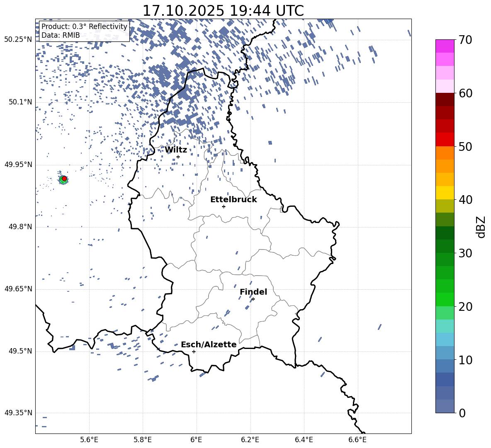Screen dimensions: 491x448
Task: Click the 49.35°N latitude label
Action: 18,413
